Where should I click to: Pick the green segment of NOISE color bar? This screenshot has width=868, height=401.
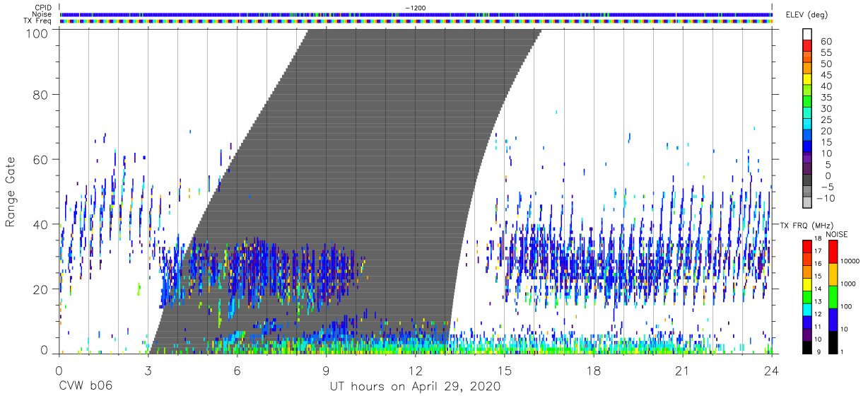pos(833,296)
